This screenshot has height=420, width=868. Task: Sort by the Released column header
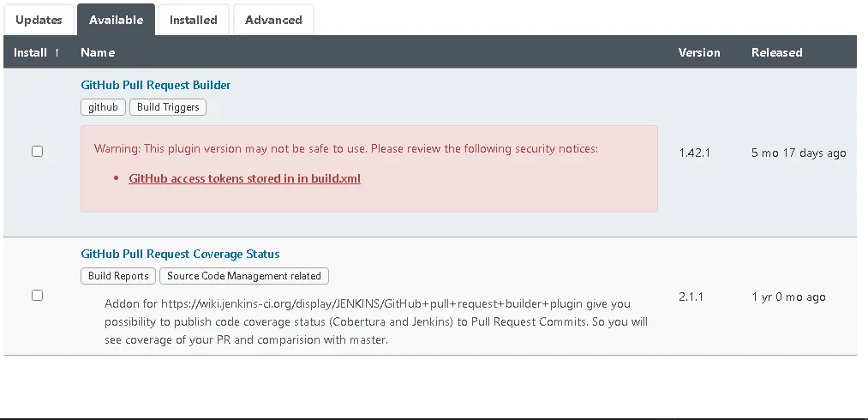[x=776, y=52]
